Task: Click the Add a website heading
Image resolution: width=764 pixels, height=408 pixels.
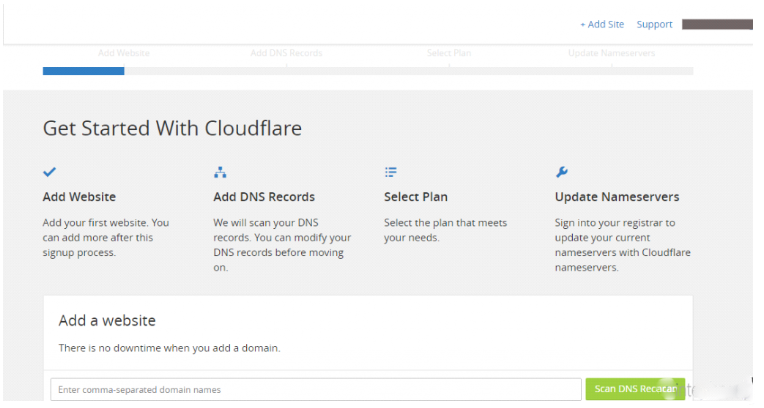Action: click(107, 321)
